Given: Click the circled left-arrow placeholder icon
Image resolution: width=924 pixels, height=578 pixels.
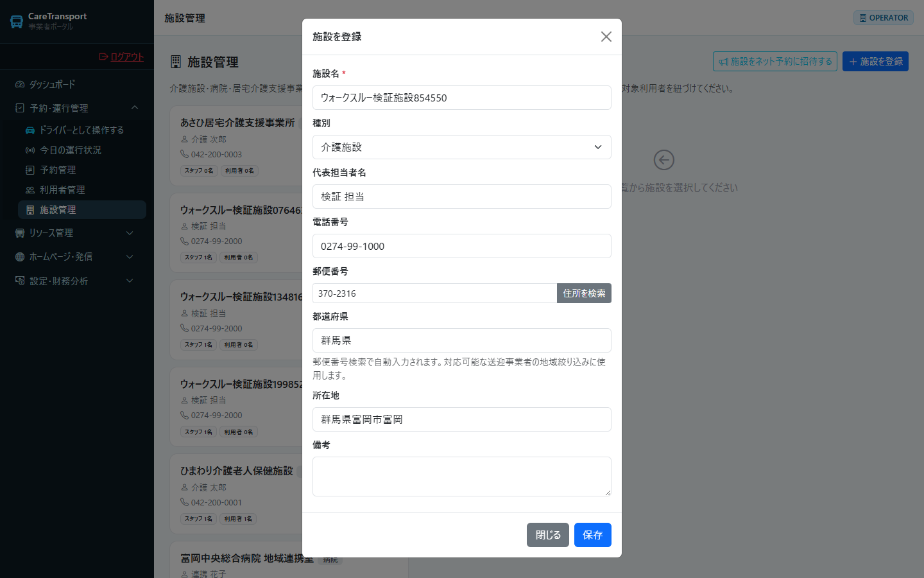Looking at the screenshot, I should click(x=663, y=160).
